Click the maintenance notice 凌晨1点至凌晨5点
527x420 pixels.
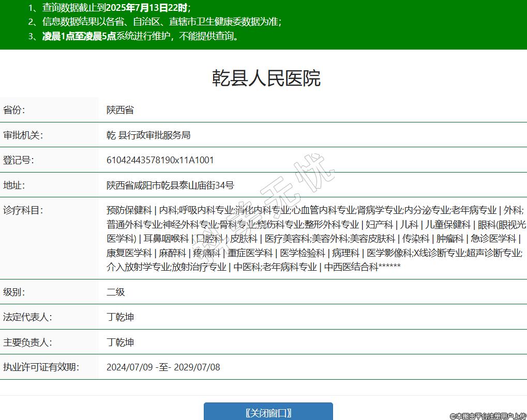79,36
